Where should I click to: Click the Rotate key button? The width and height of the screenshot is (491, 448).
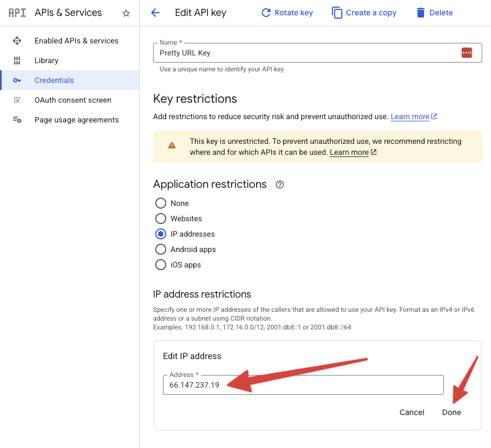coord(287,13)
